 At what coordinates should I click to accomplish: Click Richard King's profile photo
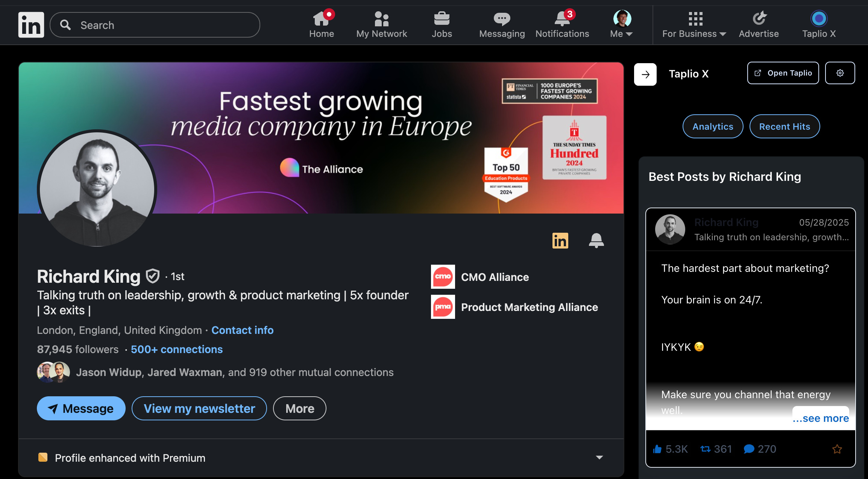tap(97, 189)
